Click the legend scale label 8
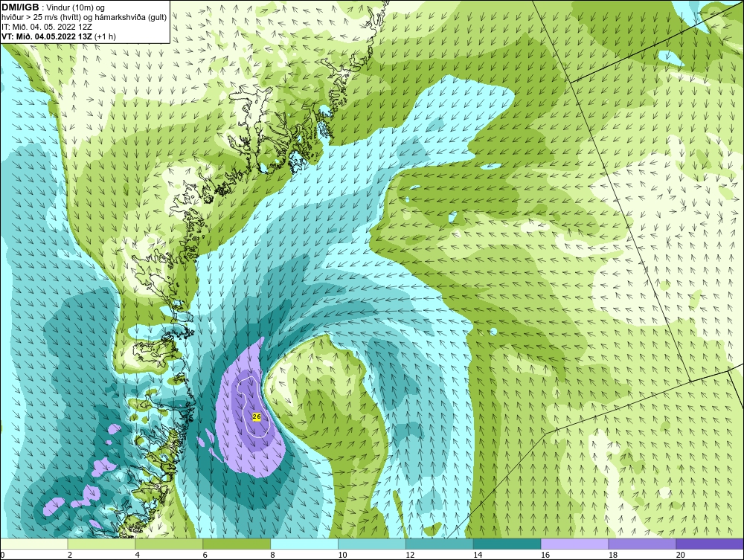Screen dimensions: 744x560 tap(272, 555)
